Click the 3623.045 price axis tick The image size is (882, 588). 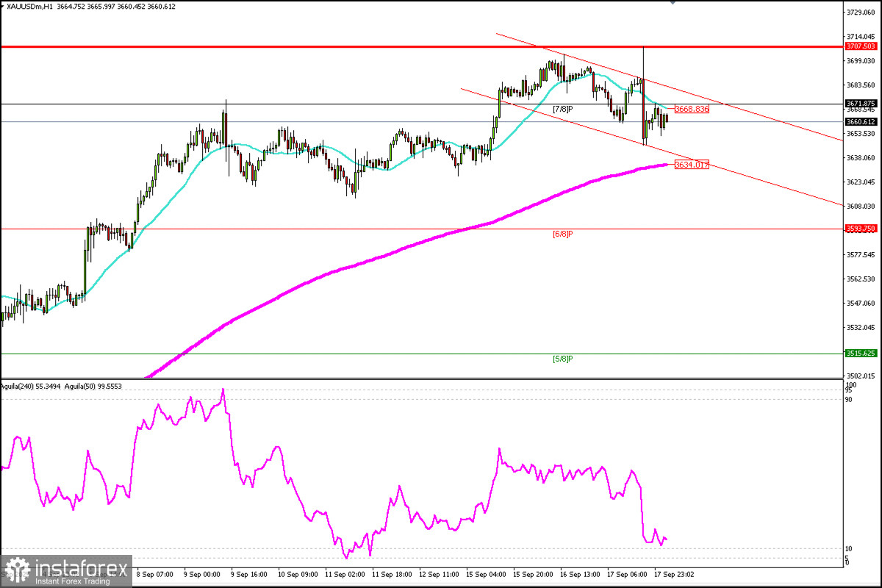point(861,182)
